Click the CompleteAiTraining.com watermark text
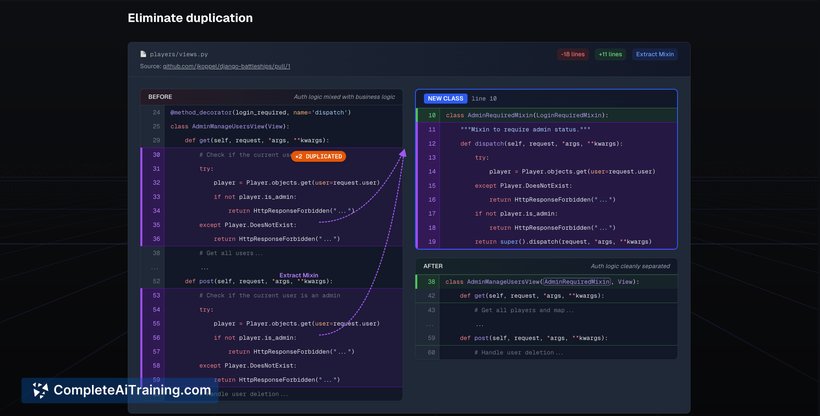This screenshot has width=820, height=416. [x=131, y=390]
